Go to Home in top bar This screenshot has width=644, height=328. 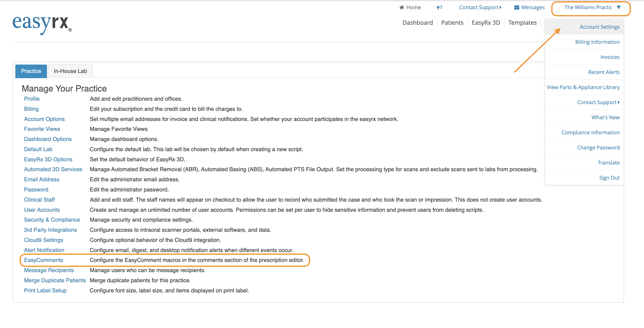[410, 7]
